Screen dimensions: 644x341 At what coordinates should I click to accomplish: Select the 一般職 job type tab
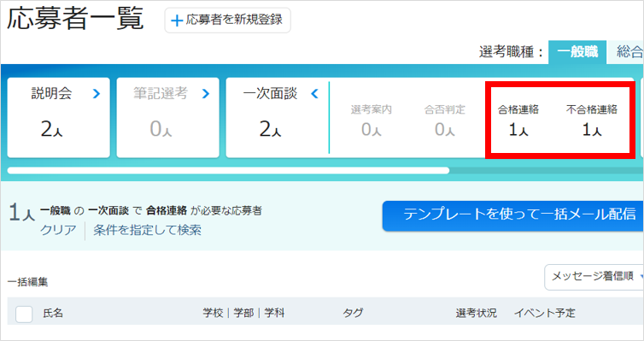coord(577,52)
